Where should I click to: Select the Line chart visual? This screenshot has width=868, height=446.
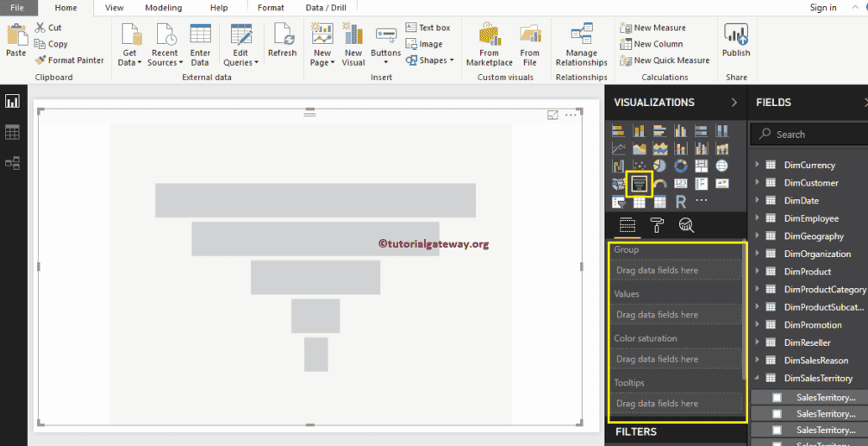click(x=618, y=148)
